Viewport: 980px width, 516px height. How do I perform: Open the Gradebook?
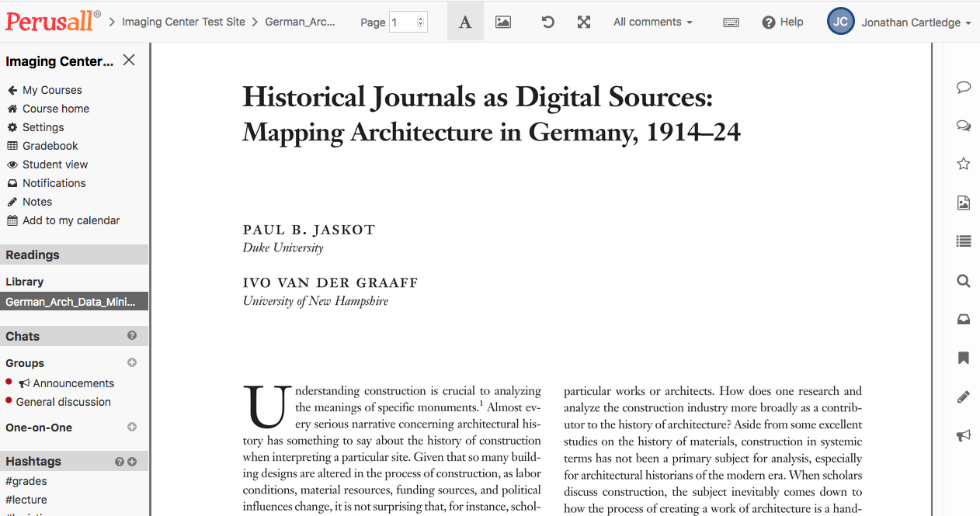click(x=43, y=146)
